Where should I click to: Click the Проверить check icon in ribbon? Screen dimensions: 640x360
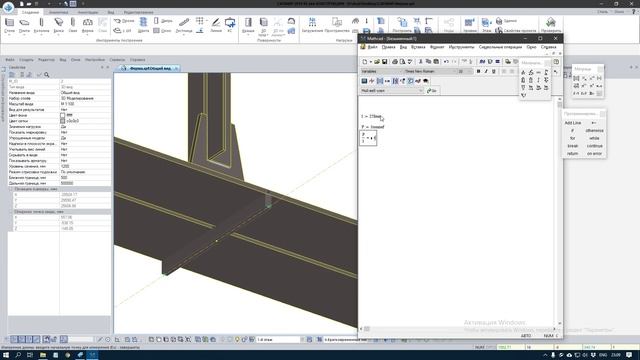[x=551, y=25]
